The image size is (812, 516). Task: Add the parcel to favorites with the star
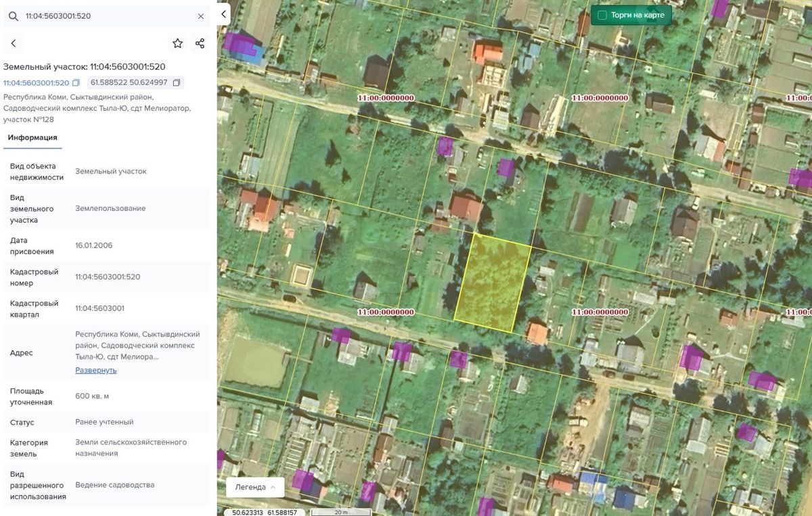[177, 43]
